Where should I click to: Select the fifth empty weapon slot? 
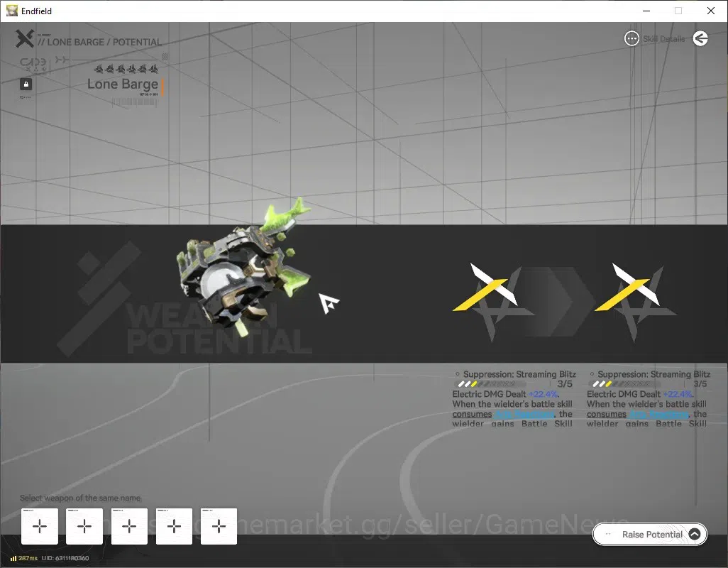click(x=219, y=526)
